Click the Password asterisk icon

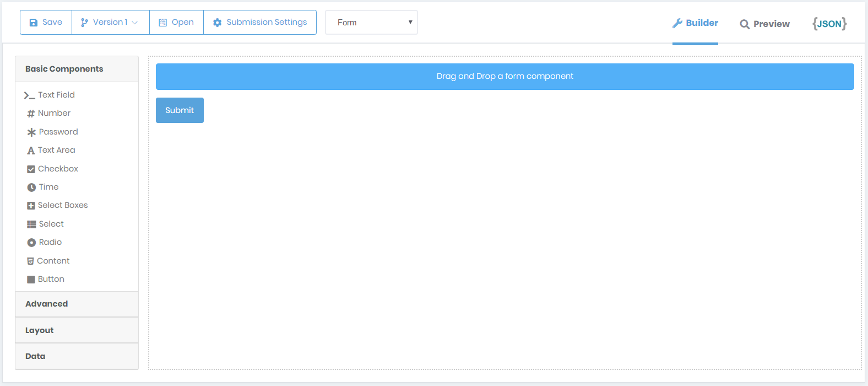click(31, 132)
